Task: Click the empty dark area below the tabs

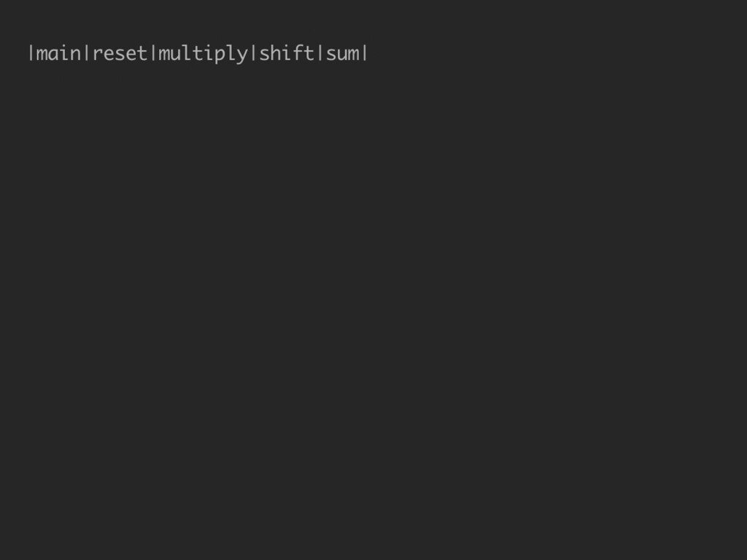Action: click(373, 309)
